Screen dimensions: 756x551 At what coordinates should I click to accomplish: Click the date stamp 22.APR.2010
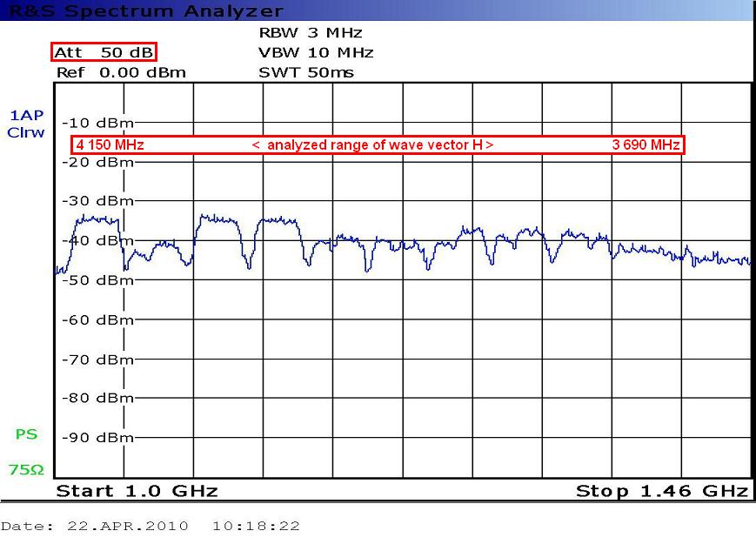tap(127, 527)
